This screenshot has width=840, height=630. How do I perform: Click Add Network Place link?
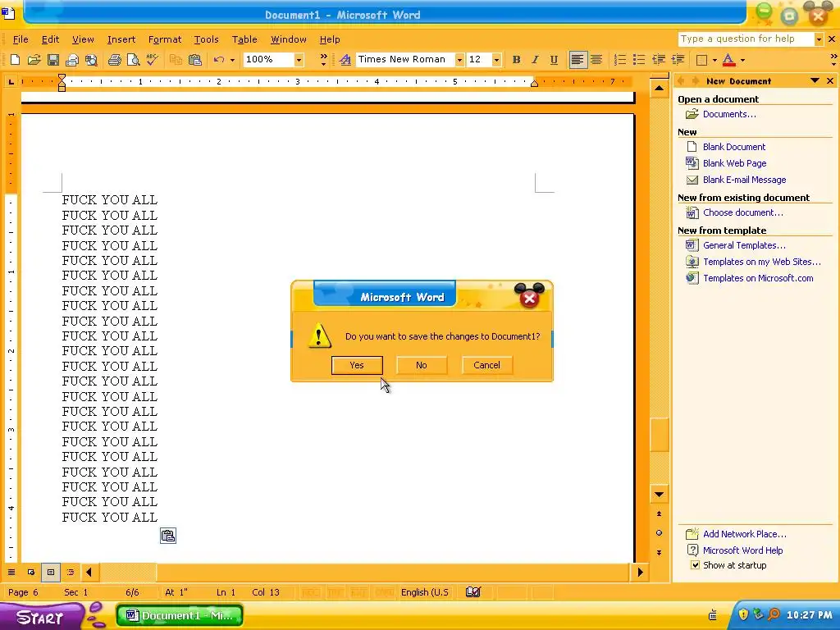coord(745,534)
